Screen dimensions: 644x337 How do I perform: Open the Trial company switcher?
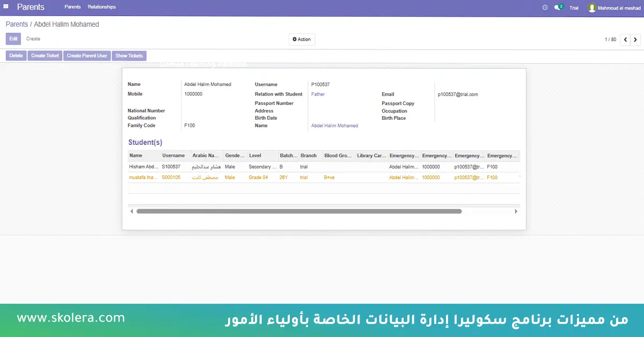pos(574,8)
